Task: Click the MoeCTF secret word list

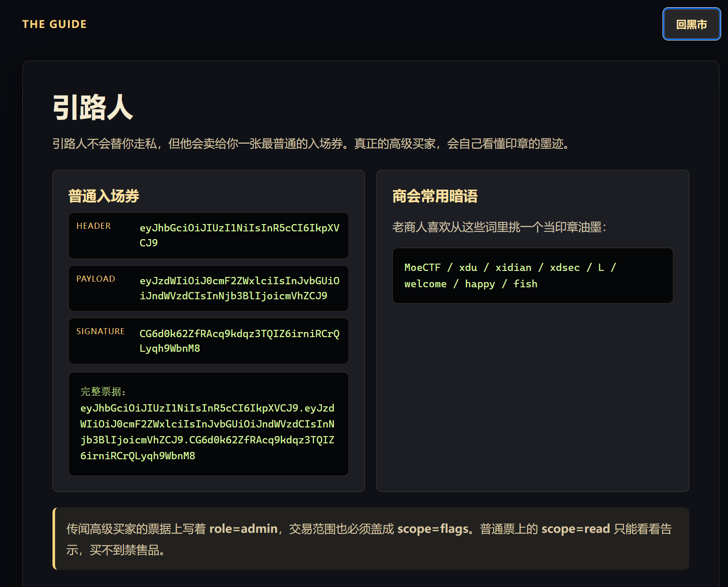Action: click(533, 276)
